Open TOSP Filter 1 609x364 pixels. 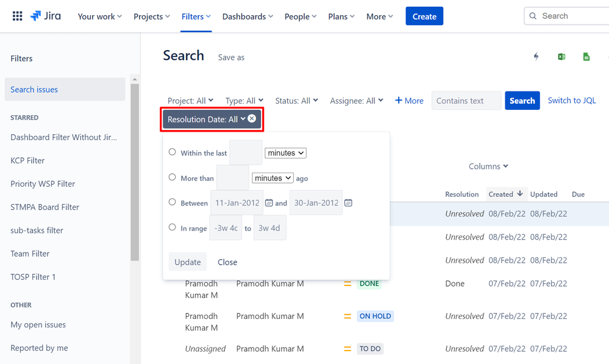click(x=33, y=277)
